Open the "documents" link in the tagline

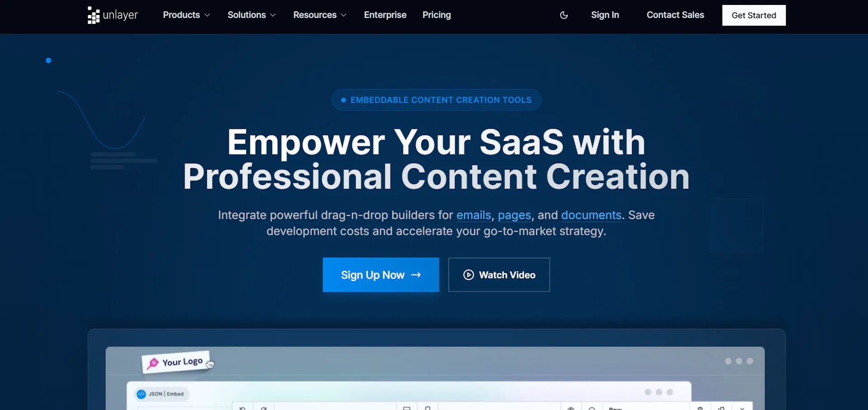pyautogui.click(x=591, y=215)
